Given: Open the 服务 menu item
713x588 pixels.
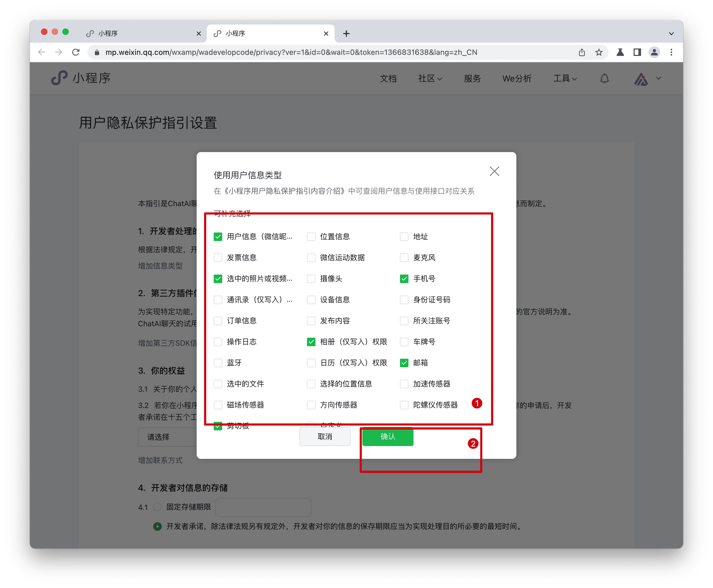Looking at the screenshot, I should 472,78.
